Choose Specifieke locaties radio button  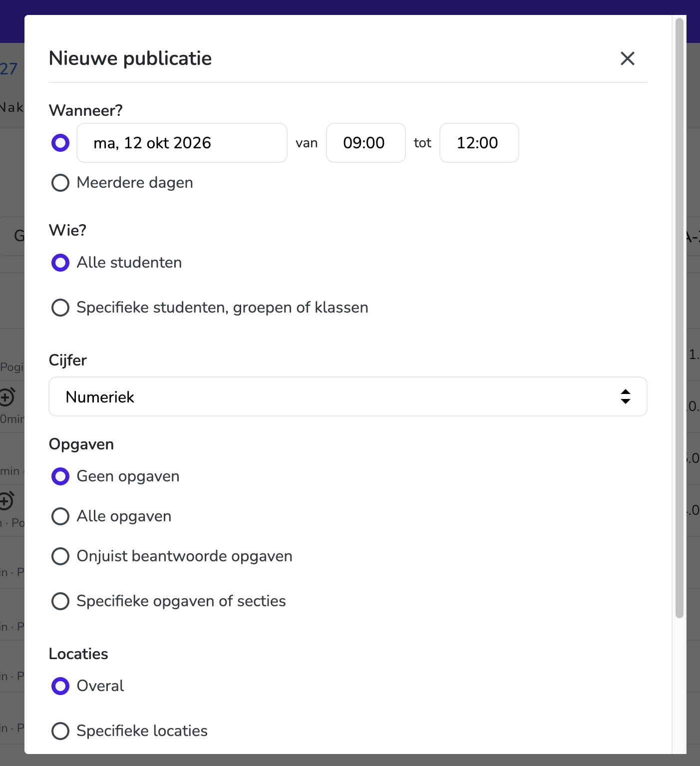pyautogui.click(x=60, y=731)
